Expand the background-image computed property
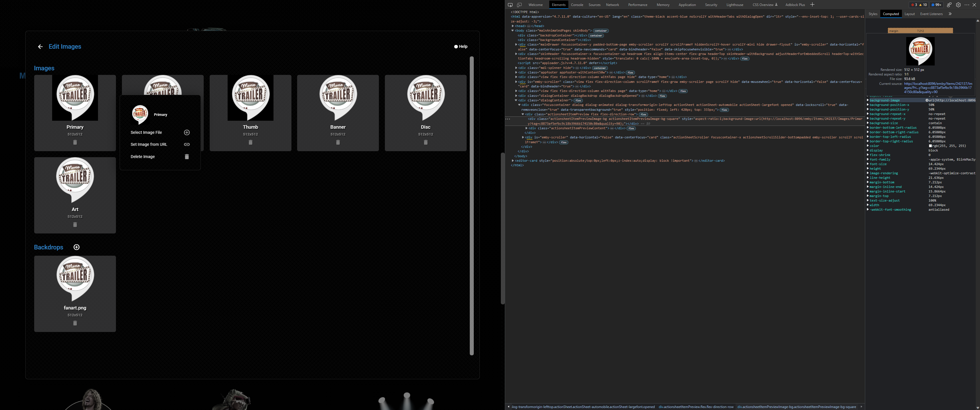The image size is (980, 410). click(x=868, y=101)
